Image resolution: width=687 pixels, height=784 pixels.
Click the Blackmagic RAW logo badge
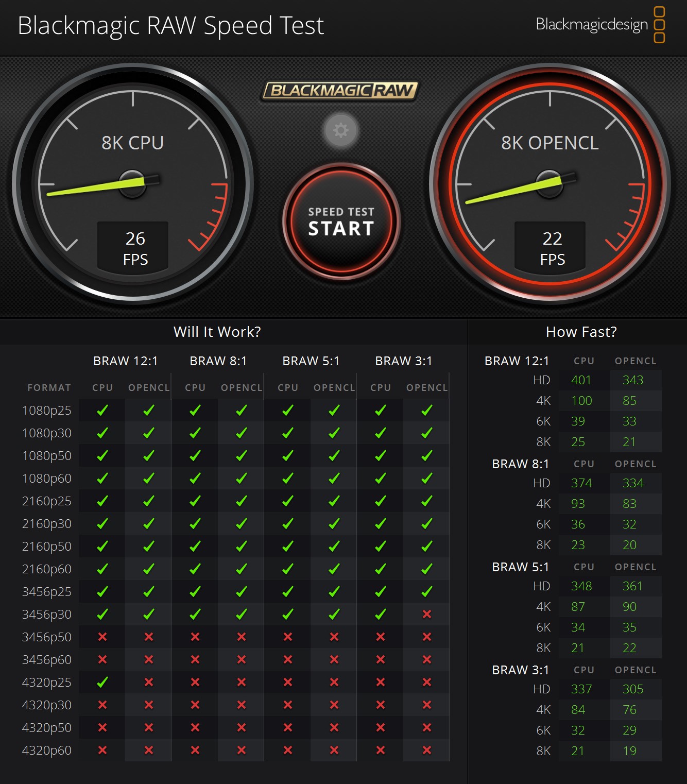pos(340,91)
